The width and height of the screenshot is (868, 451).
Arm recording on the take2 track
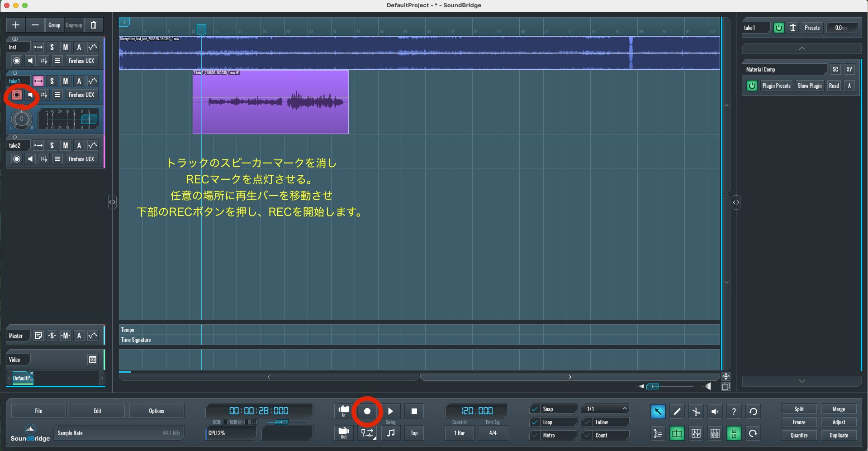tap(17, 159)
